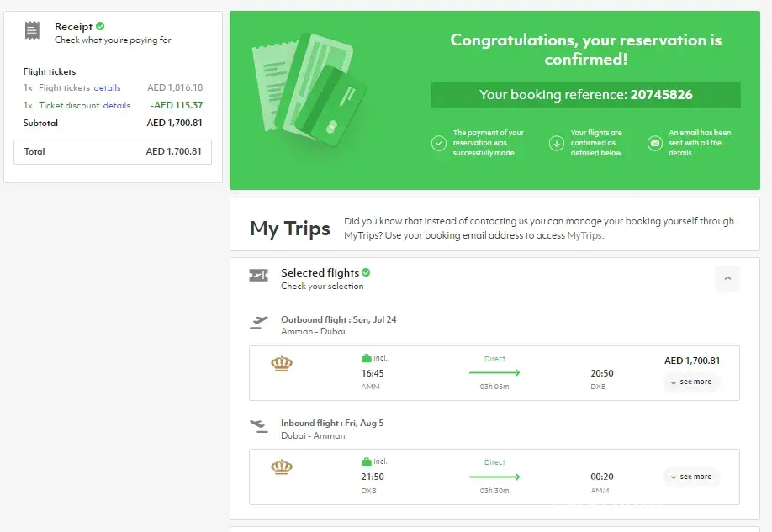The height and width of the screenshot is (532, 772).
Task: Click the green checkmark beside Receipt
Action: (100, 27)
